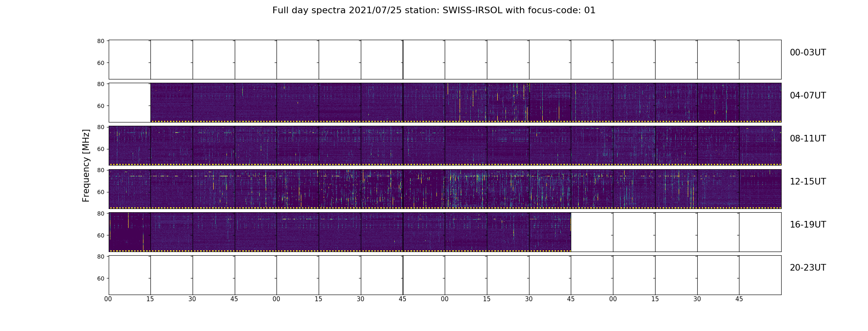The image size is (868, 331).
Task: Click the 20-23UT row label
Action: click(x=808, y=268)
